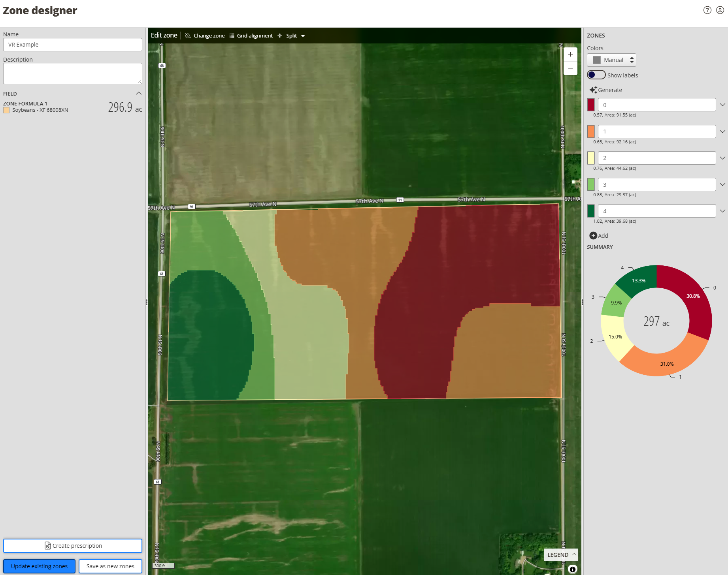Open the Split dropdown arrow

coord(303,36)
